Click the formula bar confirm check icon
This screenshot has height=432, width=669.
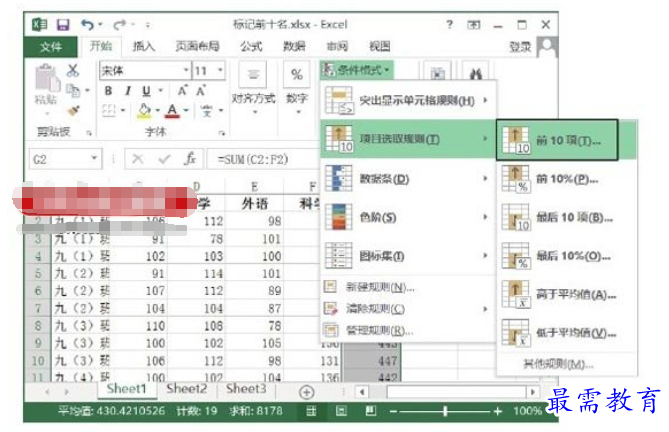pos(164,159)
